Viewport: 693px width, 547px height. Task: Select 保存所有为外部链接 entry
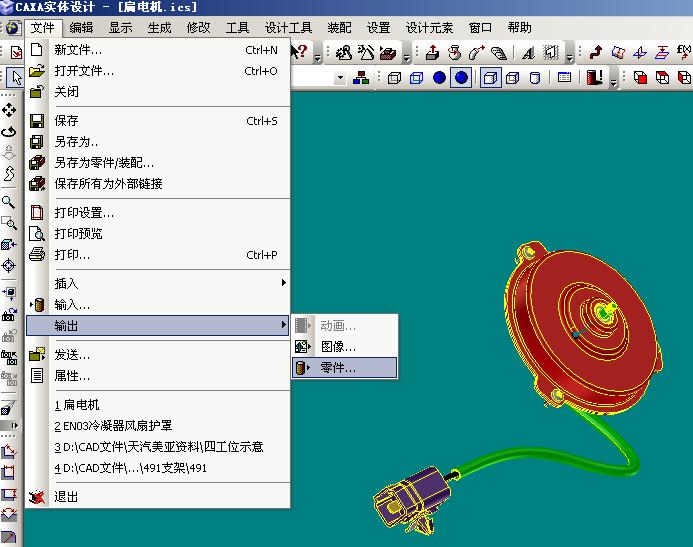click(157, 183)
